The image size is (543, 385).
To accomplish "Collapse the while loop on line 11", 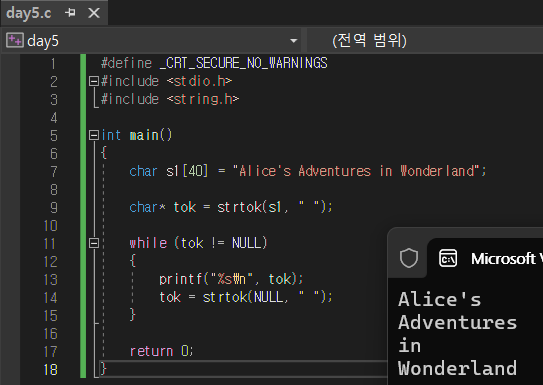I will point(94,243).
